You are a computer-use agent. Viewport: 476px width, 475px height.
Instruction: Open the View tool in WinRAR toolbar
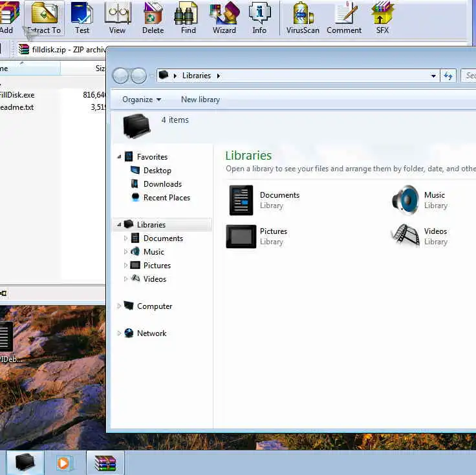(x=118, y=17)
